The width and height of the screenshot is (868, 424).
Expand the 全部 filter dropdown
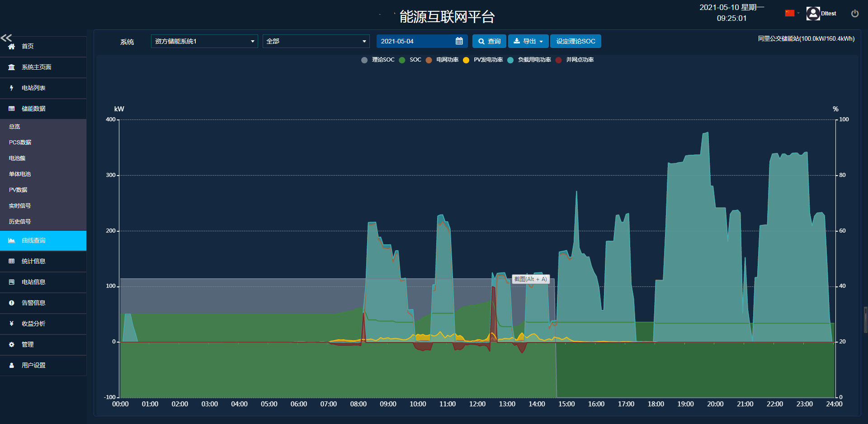click(x=316, y=41)
